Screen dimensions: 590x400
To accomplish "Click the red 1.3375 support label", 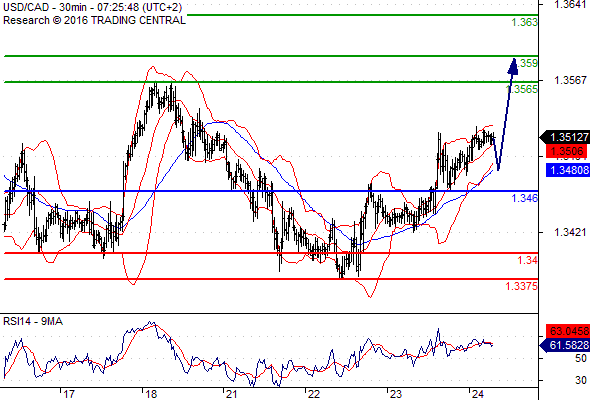I will 522,286.
